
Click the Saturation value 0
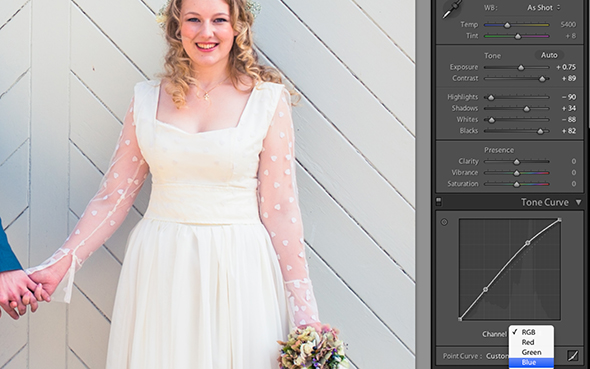pos(574,184)
